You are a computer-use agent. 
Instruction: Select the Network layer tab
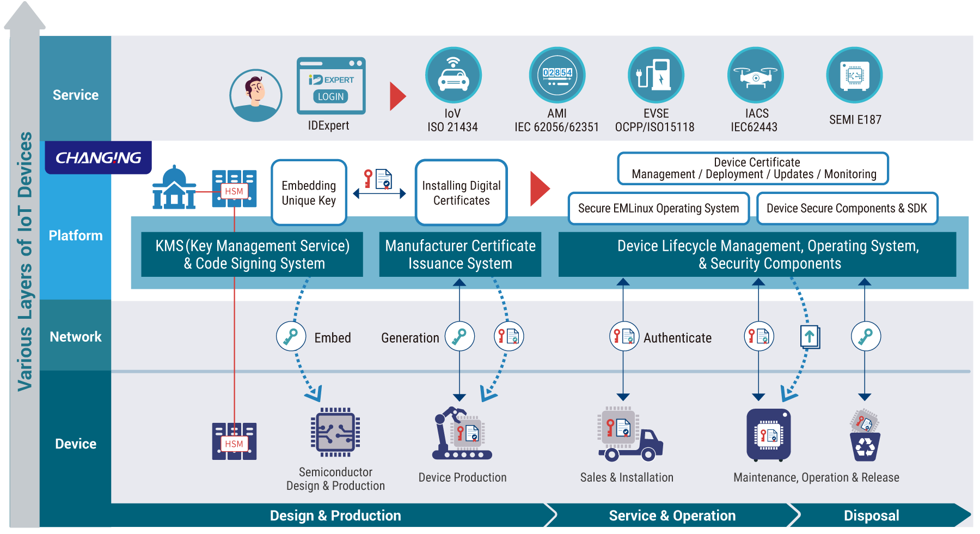pos(76,337)
